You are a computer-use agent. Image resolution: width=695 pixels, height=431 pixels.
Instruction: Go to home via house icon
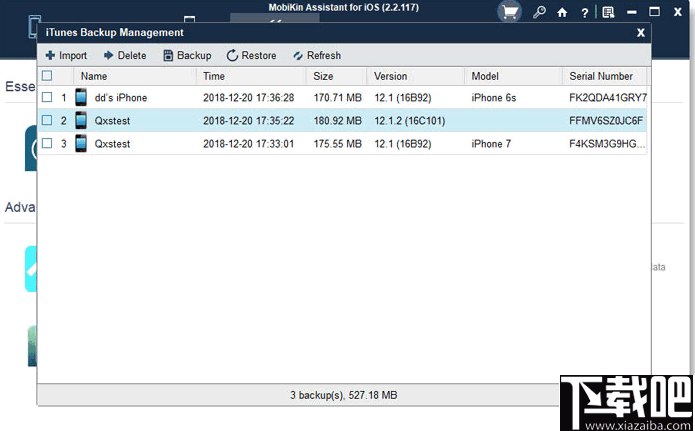[562, 12]
